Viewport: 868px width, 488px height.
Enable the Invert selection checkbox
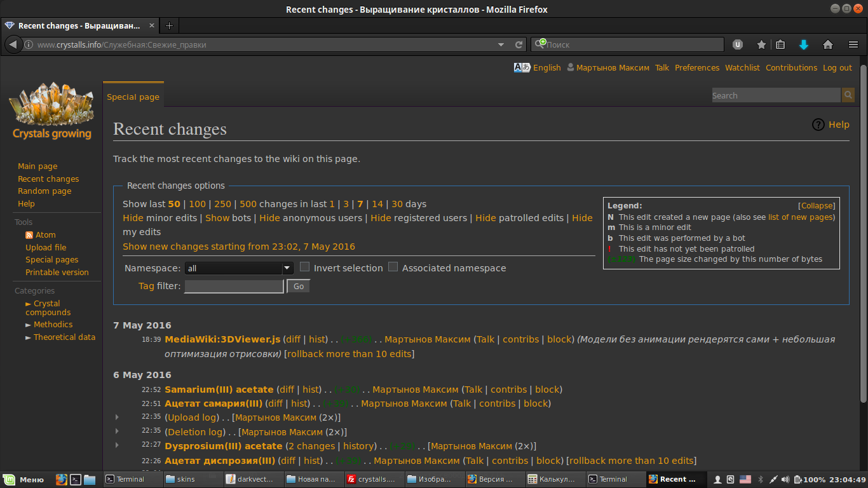pyautogui.click(x=304, y=266)
